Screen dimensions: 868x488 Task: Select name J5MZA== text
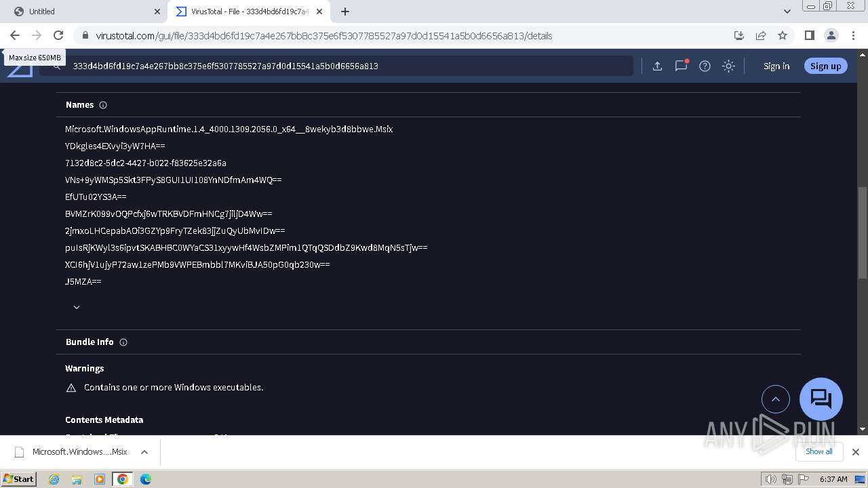click(83, 281)
